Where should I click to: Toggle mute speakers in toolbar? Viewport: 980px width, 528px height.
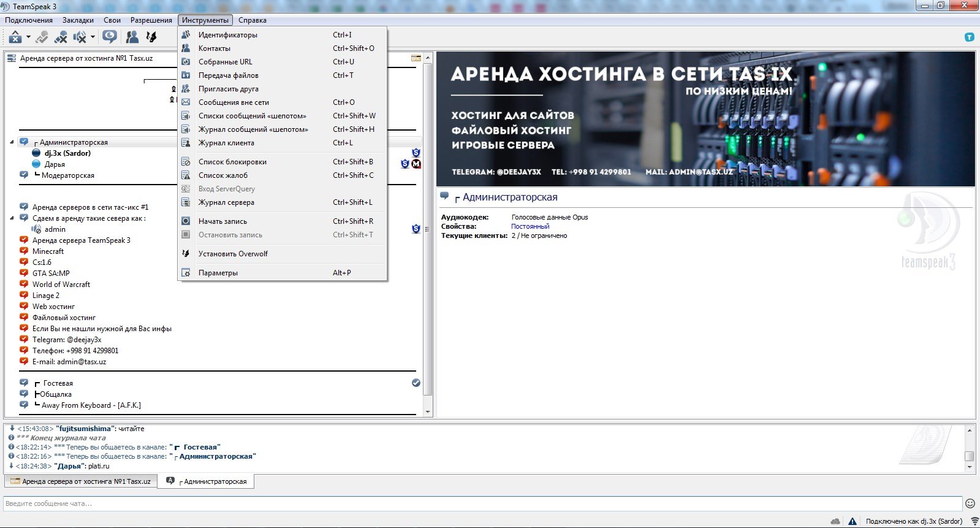[80, 37]
